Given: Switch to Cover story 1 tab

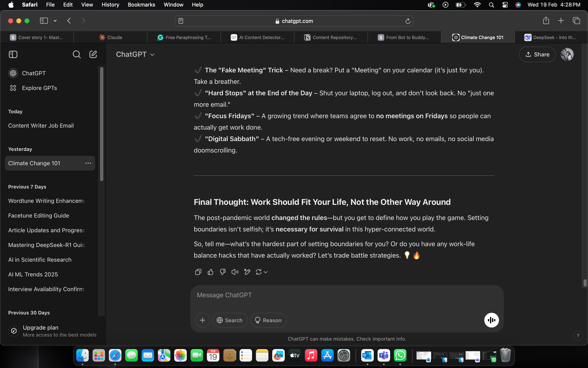Looking at the screenshot, I should 37,37.
